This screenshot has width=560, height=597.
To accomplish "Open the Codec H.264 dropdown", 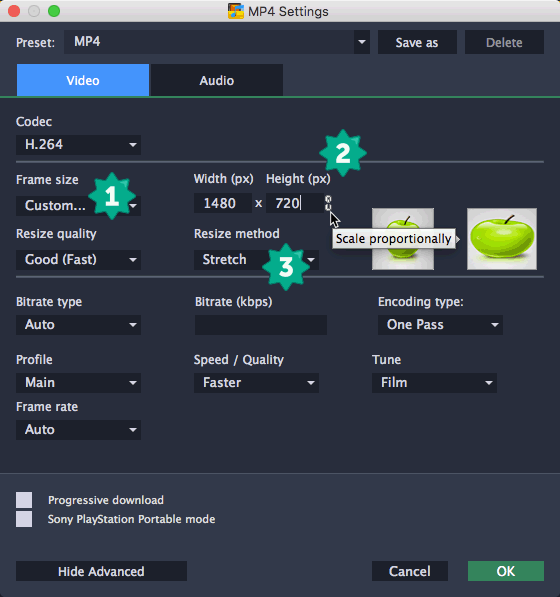I will (x=78, y=145).
